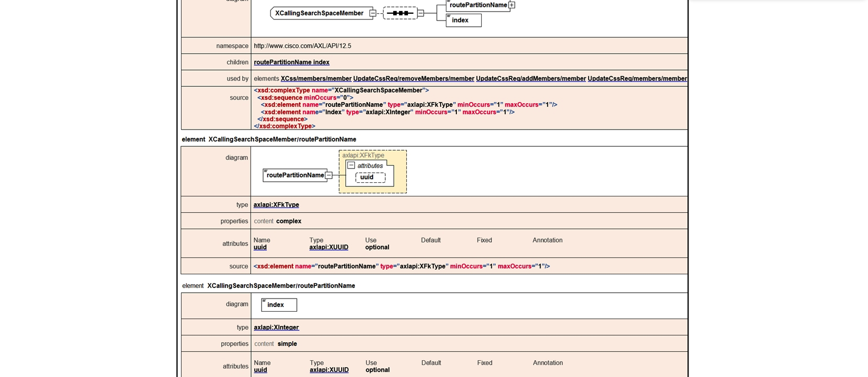Collapse the attributes group in XFkType diagram
868x377 pixels.
(351, 165)
